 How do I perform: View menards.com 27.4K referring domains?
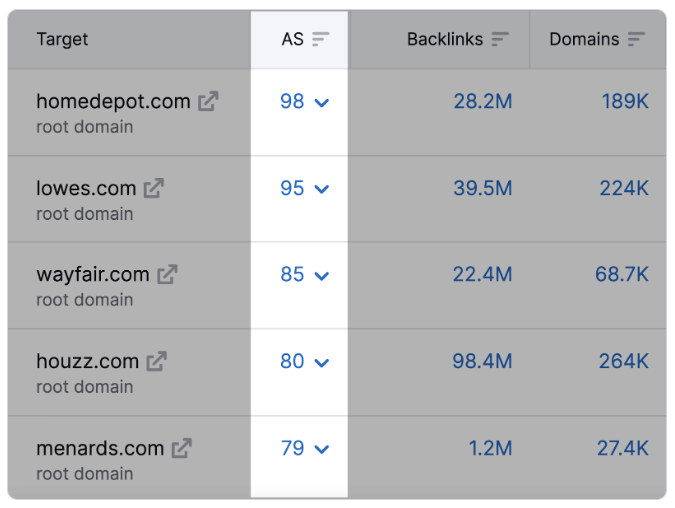point(622,448)
